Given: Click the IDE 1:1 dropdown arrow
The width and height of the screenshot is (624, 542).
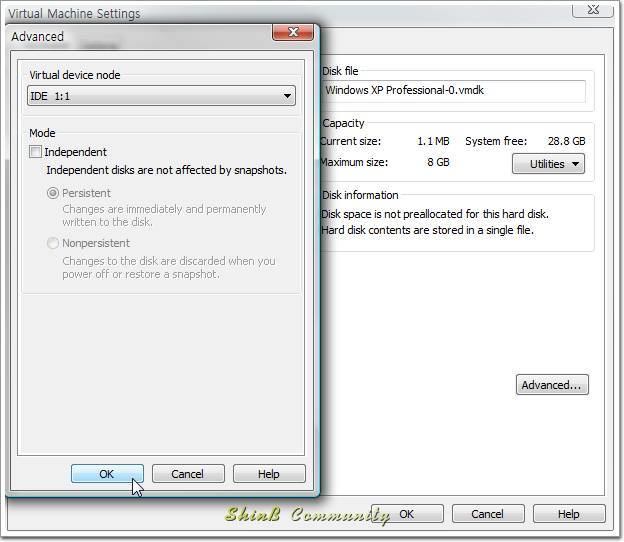Looking at the screenshot, I should click(287, 96).
